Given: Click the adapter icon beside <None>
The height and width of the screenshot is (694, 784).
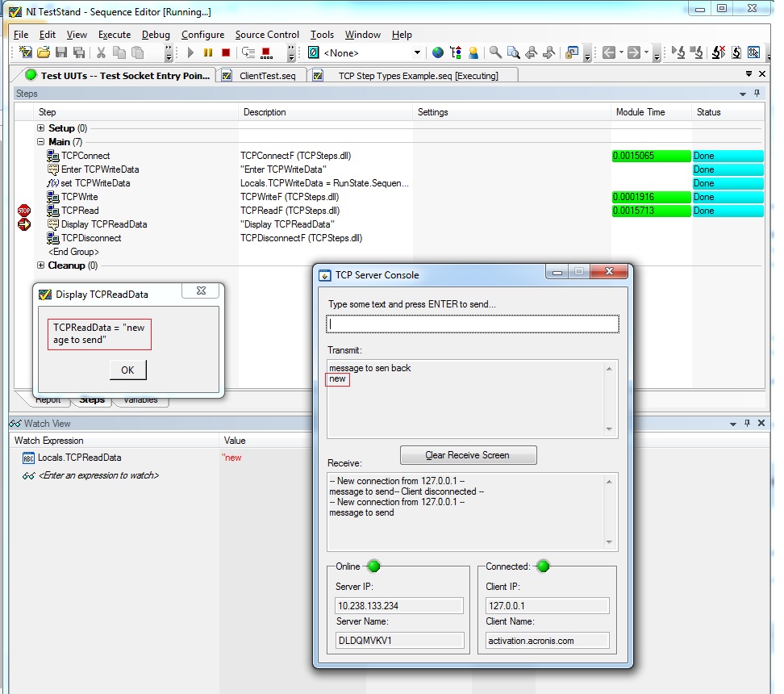Looking at the screenshot, I should (314, 52).
